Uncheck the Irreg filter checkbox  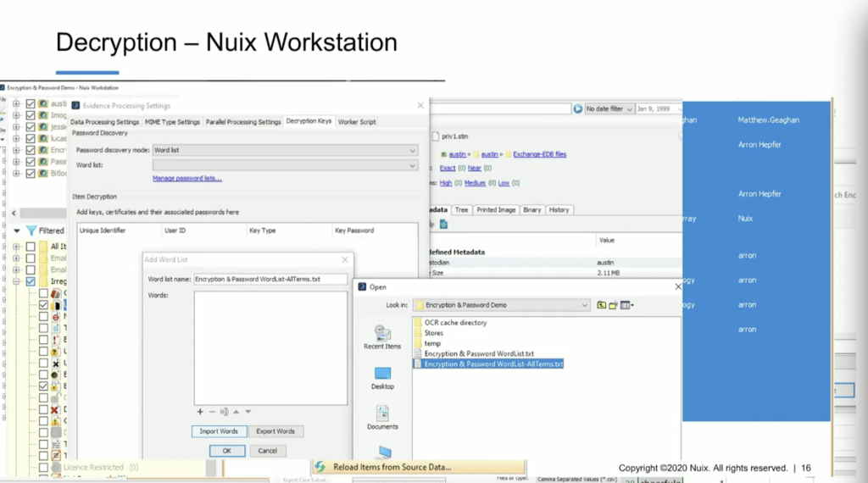click(x=31, y=281)
